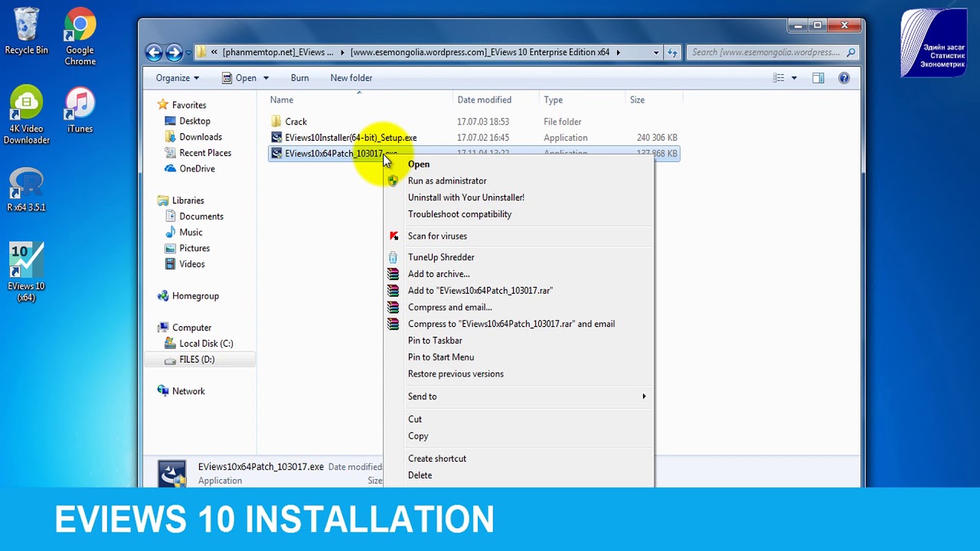Choose Copy from the context menu

(418, 436)
